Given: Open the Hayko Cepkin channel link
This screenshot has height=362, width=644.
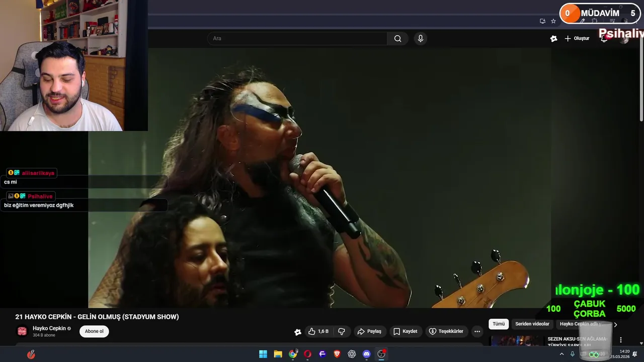Looking at the screenshot, I should [x=49, y=328].
